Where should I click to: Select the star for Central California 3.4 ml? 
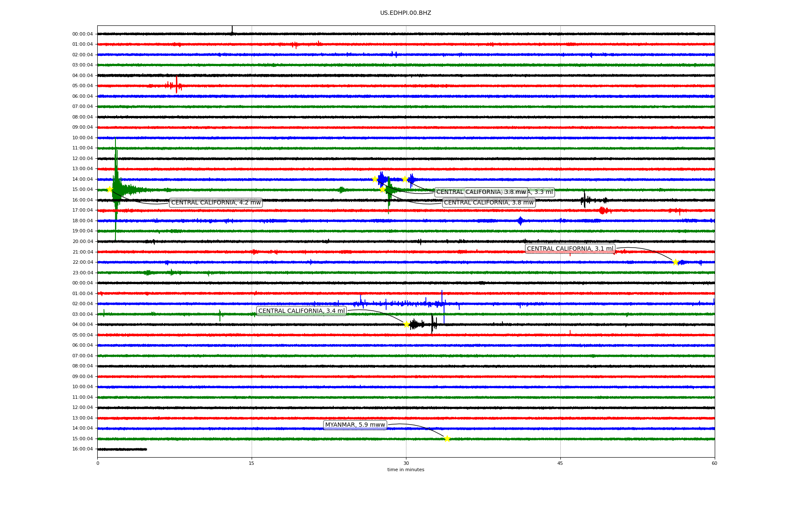406,324
